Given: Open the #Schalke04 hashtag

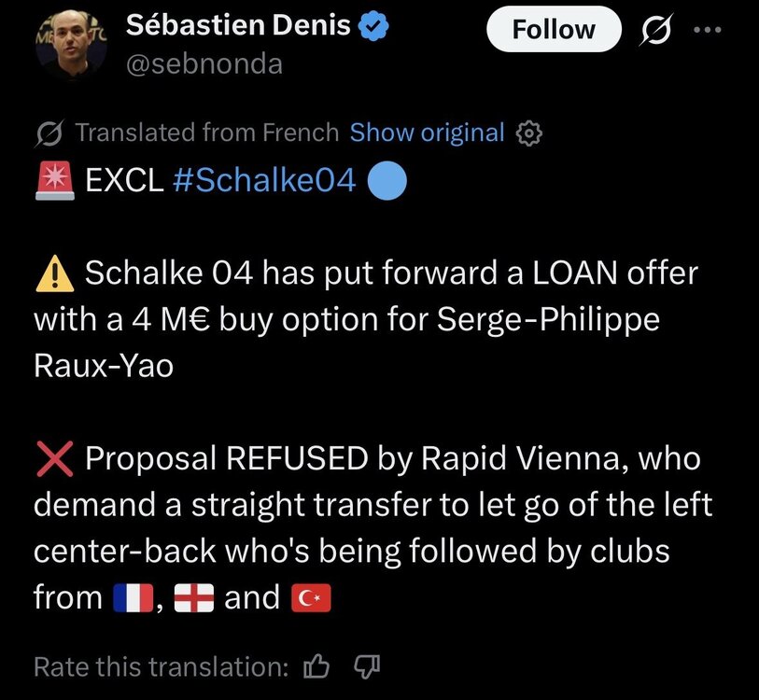Looking at the screenshot, I should pos(264,180).
